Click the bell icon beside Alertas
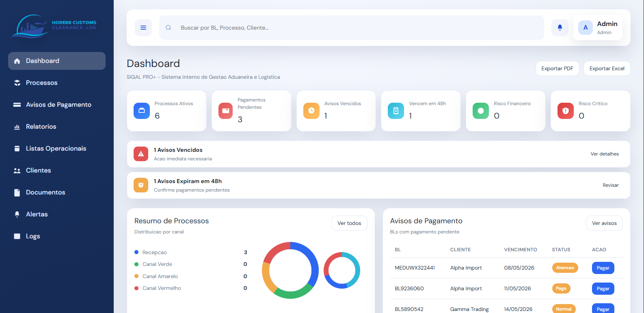The height and width of the screenshot is (313, 644). point(17,214)
